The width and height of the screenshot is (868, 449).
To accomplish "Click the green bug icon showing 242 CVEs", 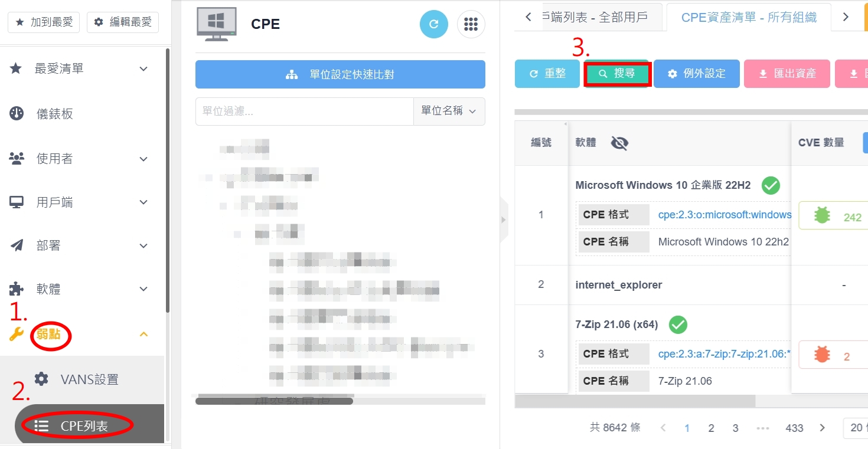I will 822,215.
